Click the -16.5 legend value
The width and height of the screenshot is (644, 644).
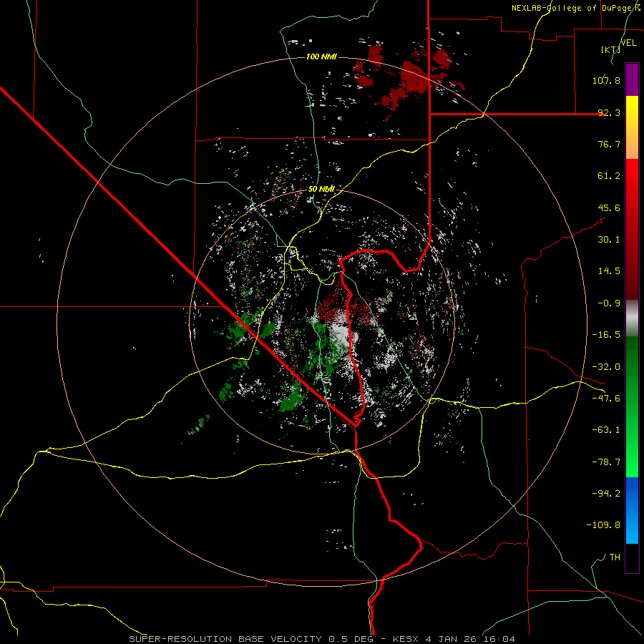606,335
